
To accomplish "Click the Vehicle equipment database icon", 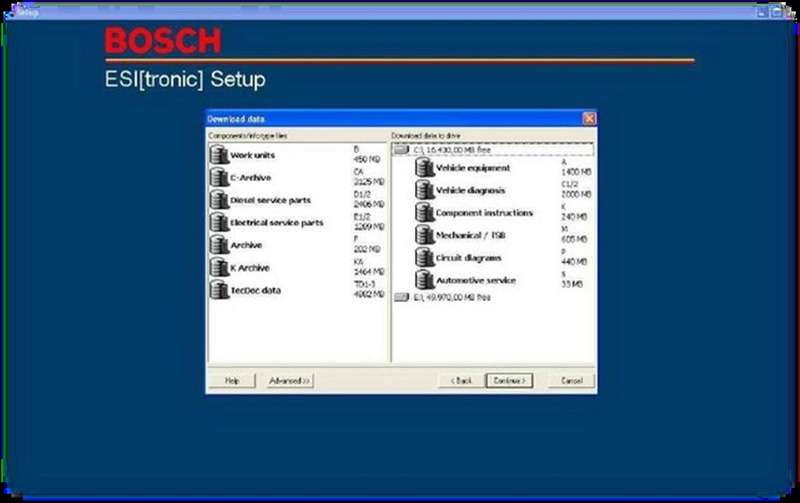I will [424, 168].
